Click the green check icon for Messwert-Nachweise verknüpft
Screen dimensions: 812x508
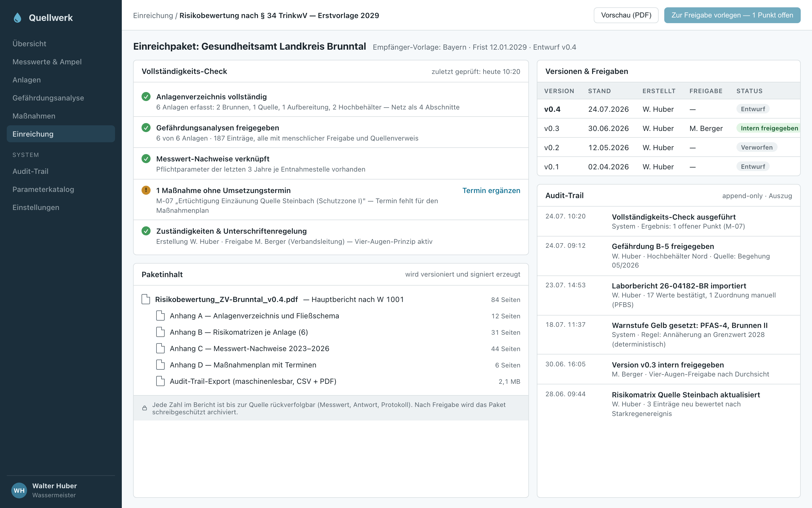tap(146, 159)
